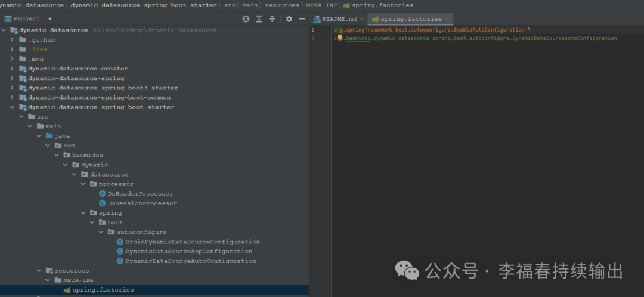
Task: Click line number 1 in the gutter
Action: (313, 30)
